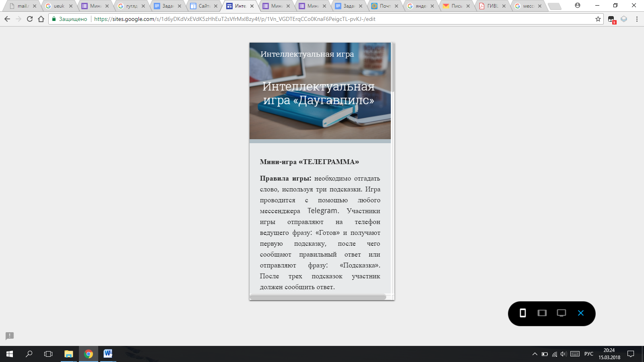Click the preview horizontal scrollbar

318,297
